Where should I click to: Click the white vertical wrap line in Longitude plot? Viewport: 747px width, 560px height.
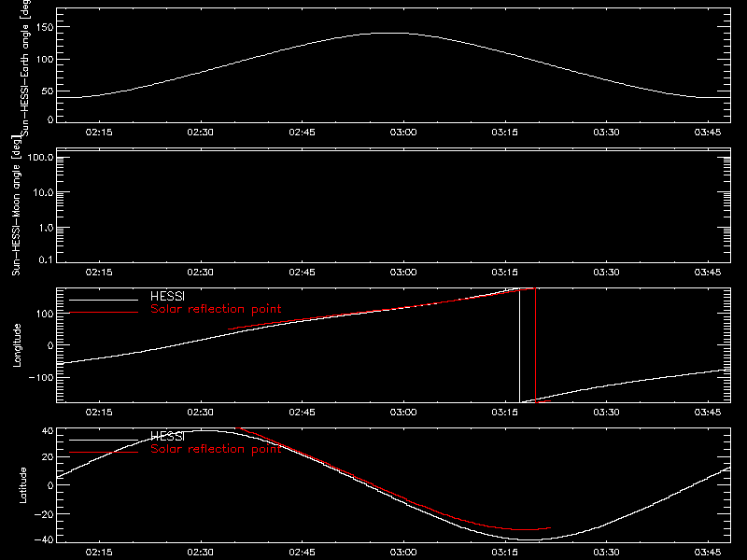520,345
